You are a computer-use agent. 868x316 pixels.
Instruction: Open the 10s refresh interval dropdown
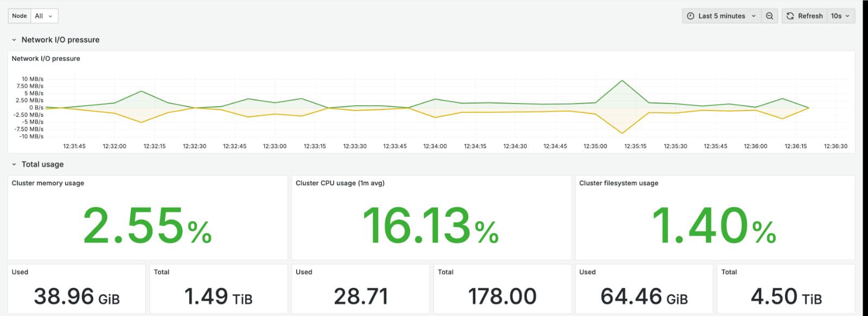[x=840, y=16]
